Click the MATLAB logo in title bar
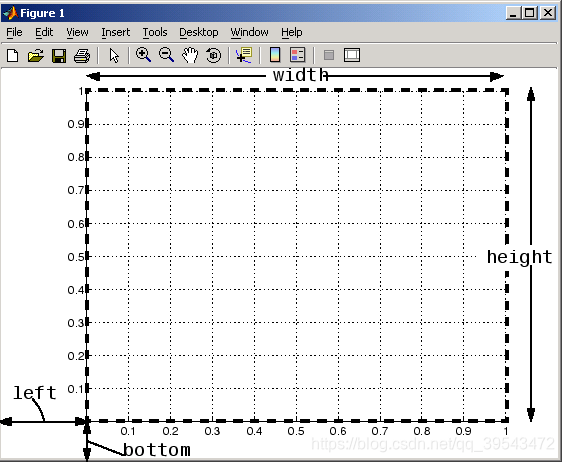 coord(10,13)
